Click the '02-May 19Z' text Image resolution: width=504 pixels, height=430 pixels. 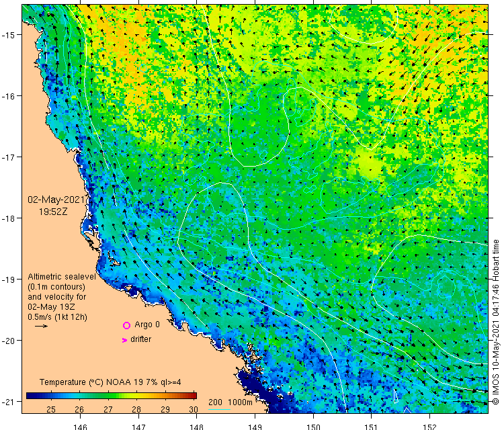point(51,306)
